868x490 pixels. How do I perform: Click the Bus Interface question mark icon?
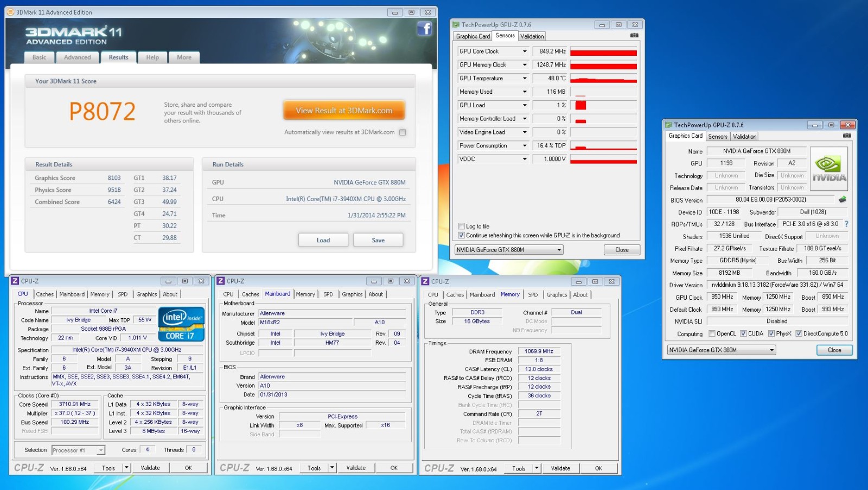tap(846, 224)
